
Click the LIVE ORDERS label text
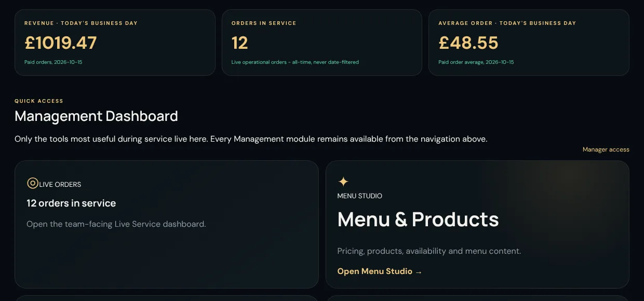pyautogui.click(x=60, y=184)
